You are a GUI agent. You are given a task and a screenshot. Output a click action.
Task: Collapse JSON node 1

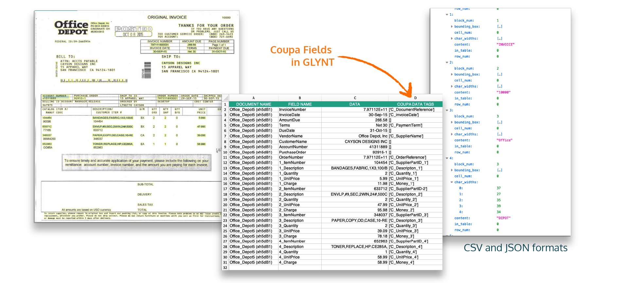coord(447,15)
